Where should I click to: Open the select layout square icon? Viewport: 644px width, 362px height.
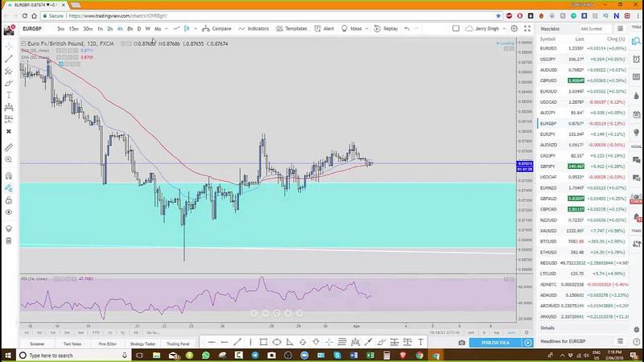click(x=456, y=28)
